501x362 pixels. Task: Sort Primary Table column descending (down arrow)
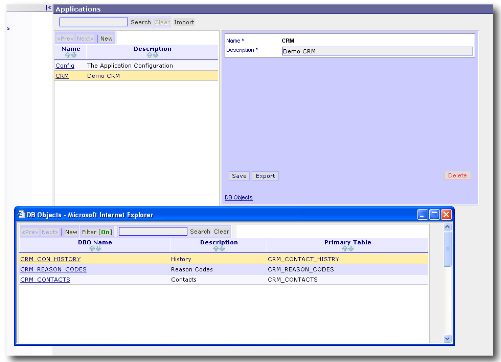(351, 249)
